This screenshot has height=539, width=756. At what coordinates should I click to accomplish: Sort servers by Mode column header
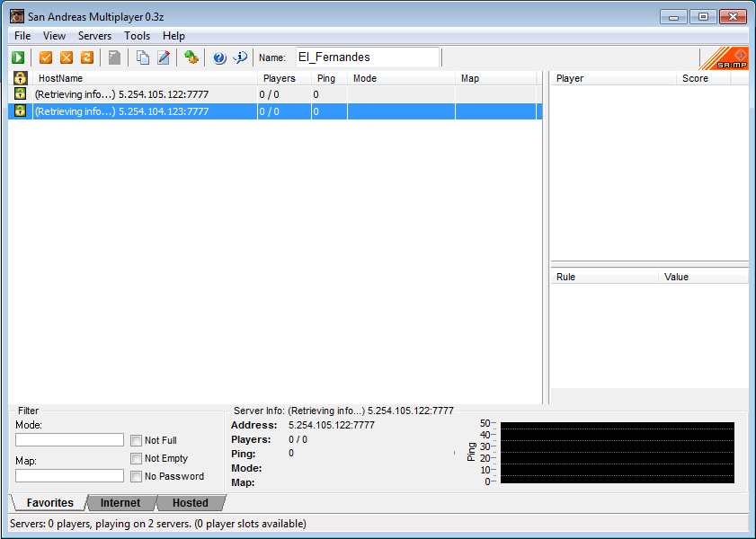401,78
